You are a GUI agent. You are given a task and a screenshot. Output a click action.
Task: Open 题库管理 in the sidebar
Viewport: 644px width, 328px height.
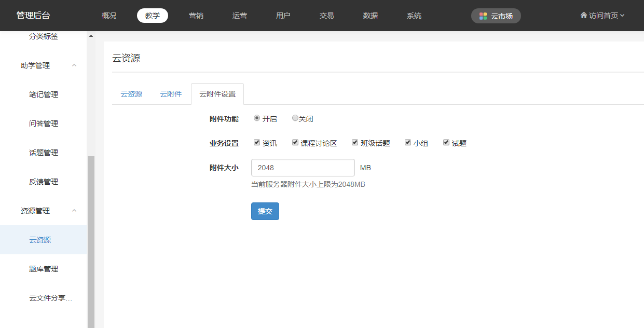(x=44, y=269)
